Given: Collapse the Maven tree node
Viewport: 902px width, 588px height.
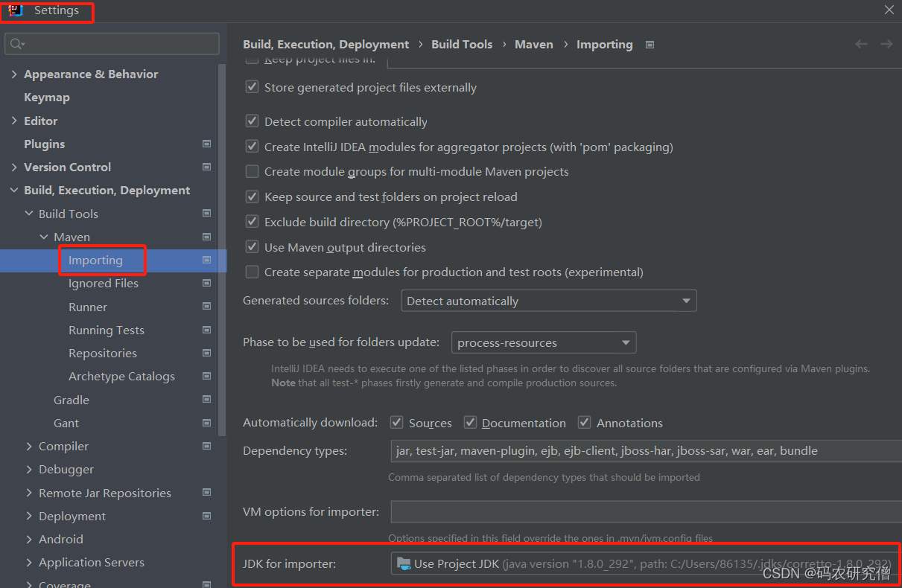Looking at the screenshot, I should point(44,237).
